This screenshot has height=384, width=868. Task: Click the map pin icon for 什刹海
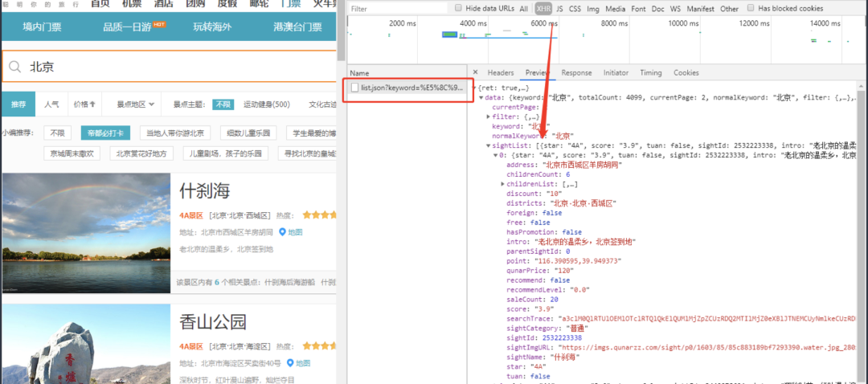[x=282, y=232]
